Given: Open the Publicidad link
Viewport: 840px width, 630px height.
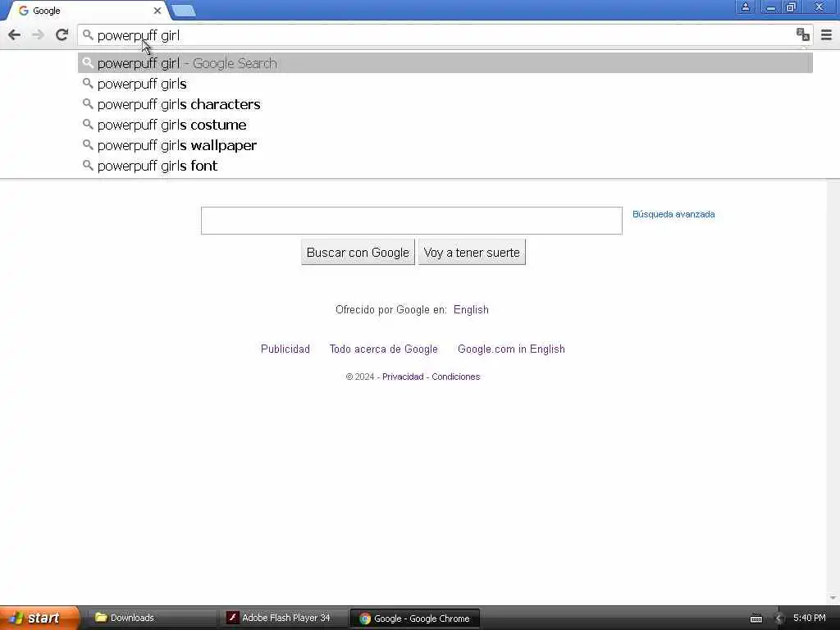Looking at the screenshot, I should 285,349.
